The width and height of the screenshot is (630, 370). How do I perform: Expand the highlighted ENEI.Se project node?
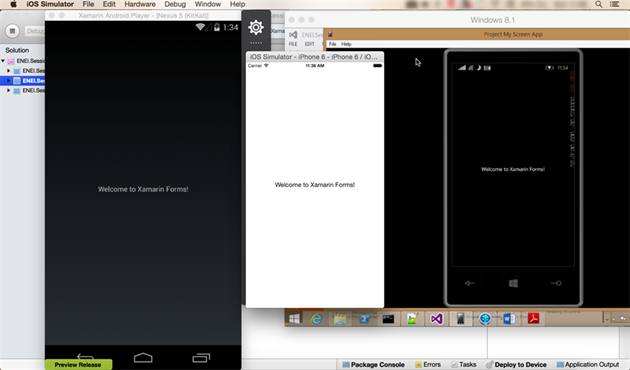click(x=8, y=80)
